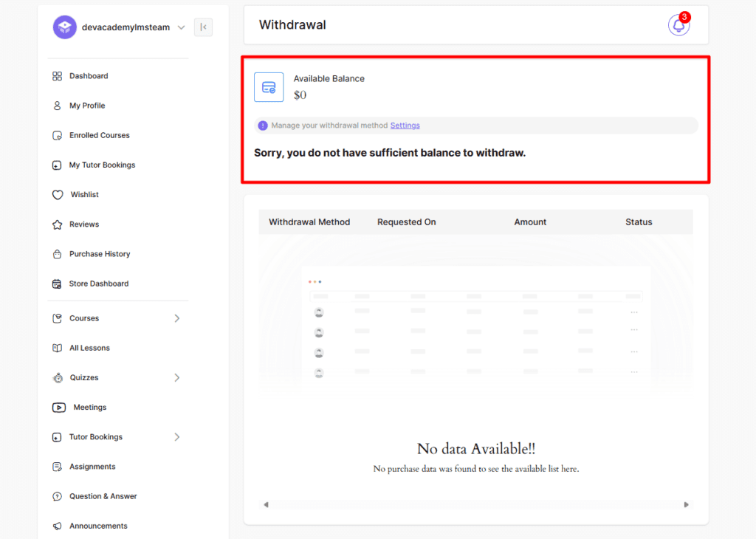
Task: Open withdrawal method Settings link
Action: click(405, 125)
